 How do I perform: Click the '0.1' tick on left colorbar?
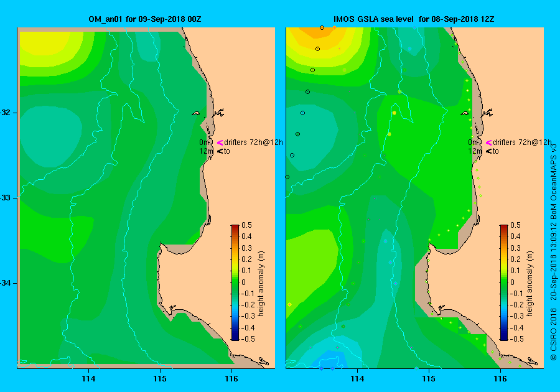pos(247,271)
